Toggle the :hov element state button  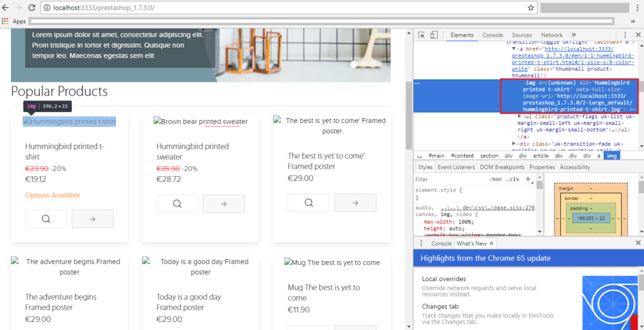point(496,179)
